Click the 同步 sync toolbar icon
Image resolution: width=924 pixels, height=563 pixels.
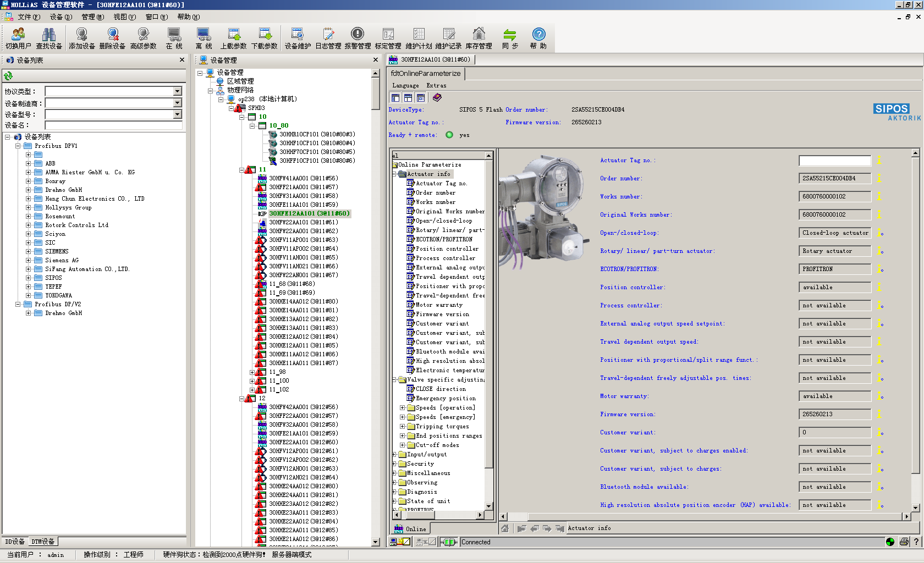(510, 38)
